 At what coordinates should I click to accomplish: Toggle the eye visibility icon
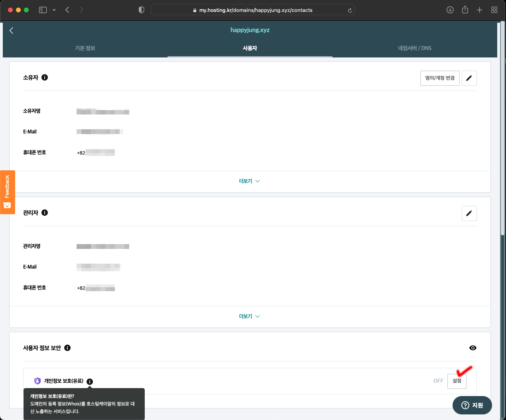coord(473,348)
